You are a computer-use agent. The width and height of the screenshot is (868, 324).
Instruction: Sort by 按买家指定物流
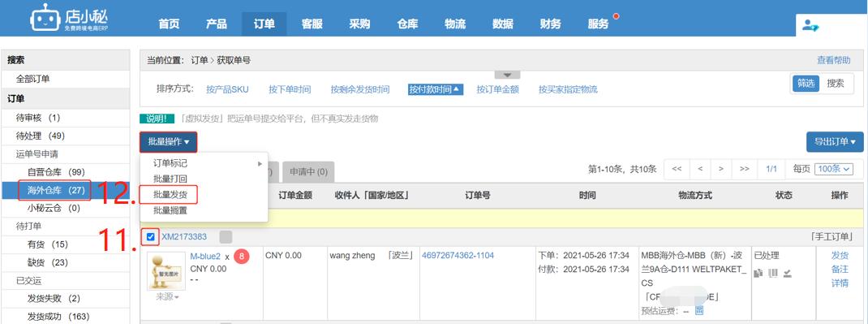[x=568, y=89]
